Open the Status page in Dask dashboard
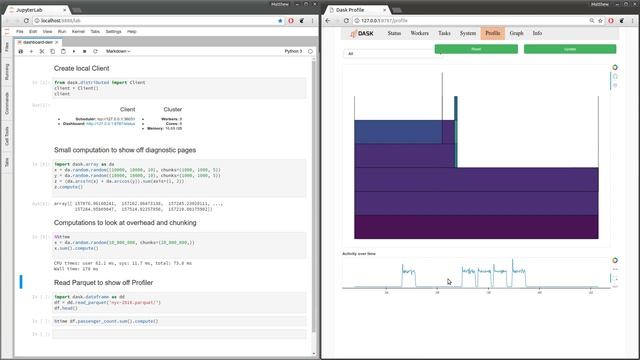Screen dimensions: 640x360 394,33
